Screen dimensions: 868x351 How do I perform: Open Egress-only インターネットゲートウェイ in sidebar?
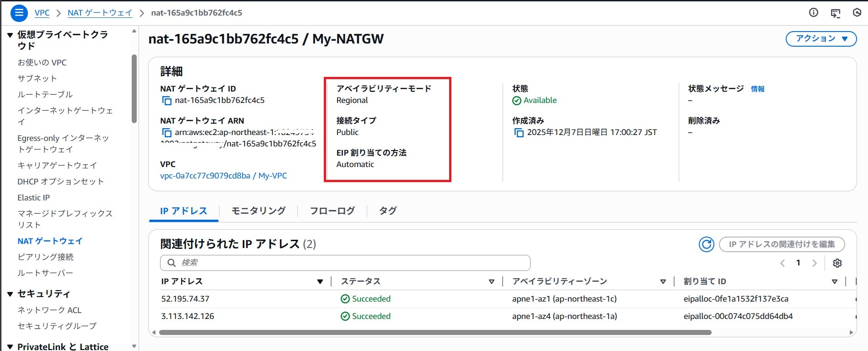click(x=63, y=144)
